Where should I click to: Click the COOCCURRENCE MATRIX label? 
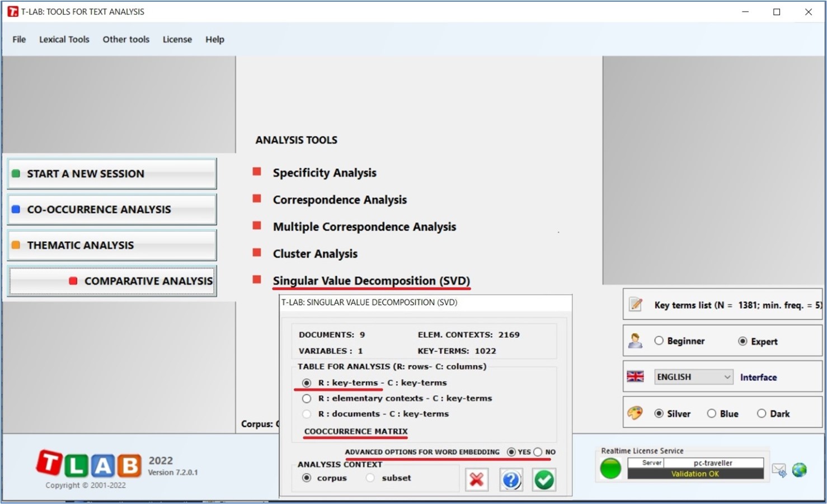coord(356,431)
